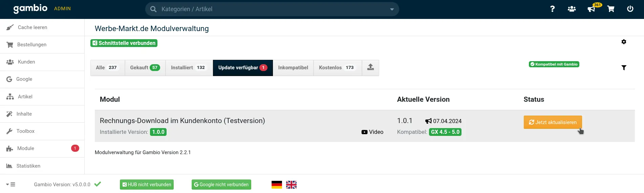Viewport: 644px width, 193px height.
Task: Open Bestellungen in sidebar
Action: point(42,45)
